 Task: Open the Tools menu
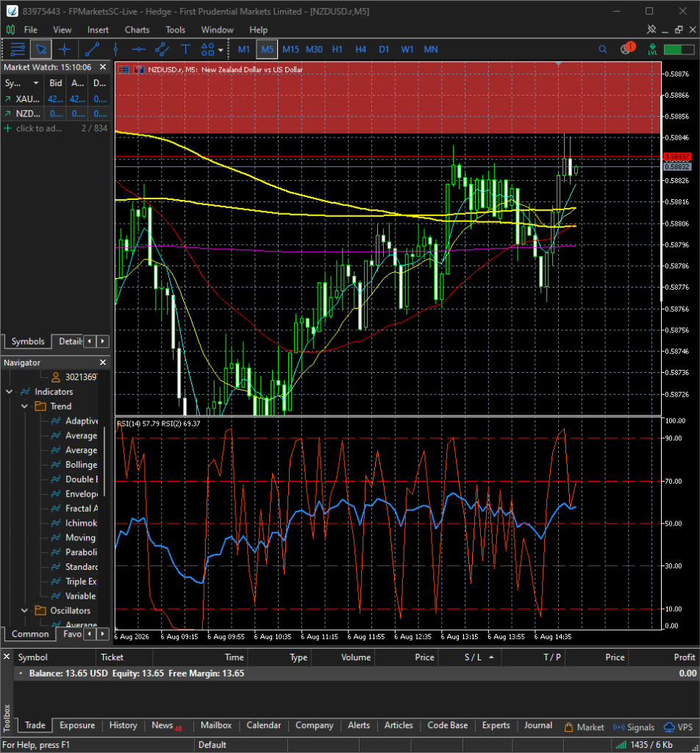pyautogui.click(x=175, y=29)
